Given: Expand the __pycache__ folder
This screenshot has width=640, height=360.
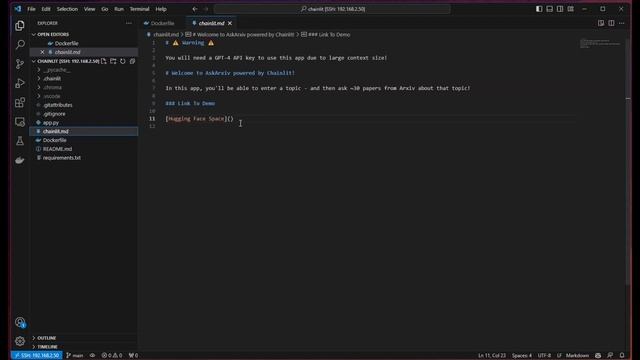Looking at the screenshot, I should click(x=57, y=70).
